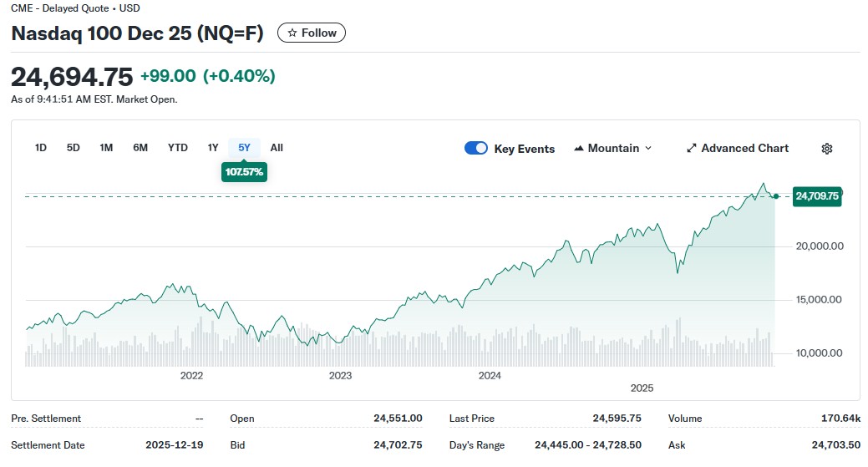Toggle the Key Events switch off
868x467 pixels.
476,149
